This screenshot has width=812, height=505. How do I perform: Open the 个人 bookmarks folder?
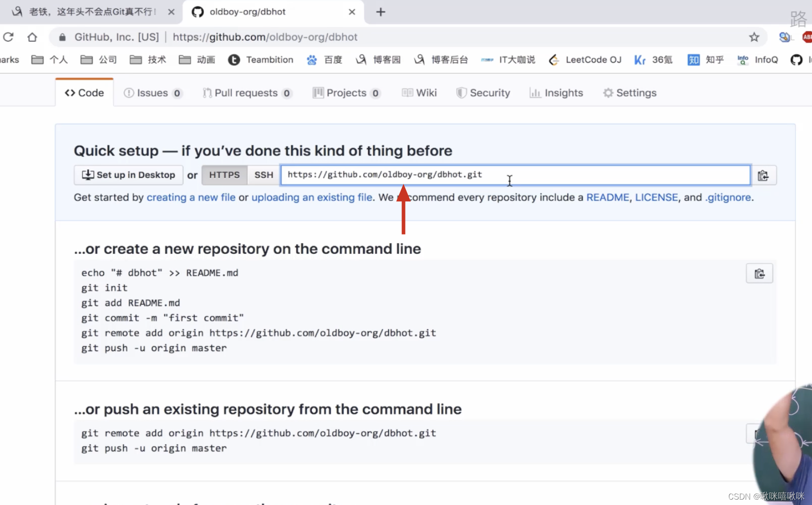(49, 60)
